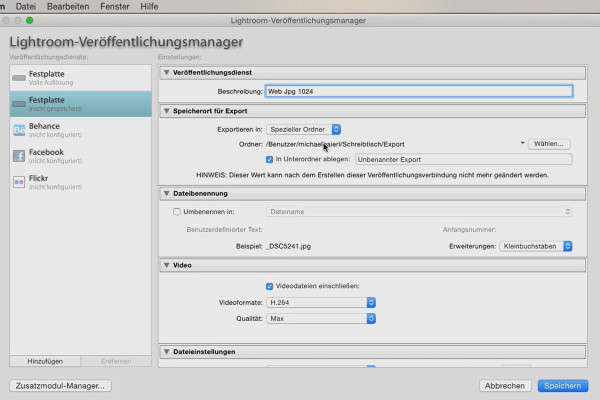Collapse the Video section
600x400 pixels.
(x=166, y=265)
